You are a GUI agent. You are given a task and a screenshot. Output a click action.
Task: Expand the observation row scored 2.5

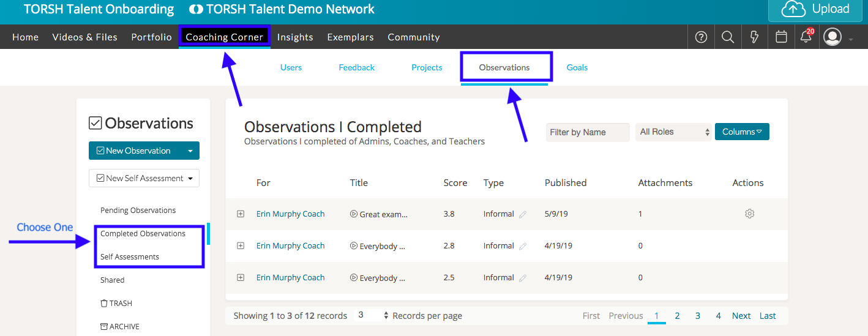[241, 277]
